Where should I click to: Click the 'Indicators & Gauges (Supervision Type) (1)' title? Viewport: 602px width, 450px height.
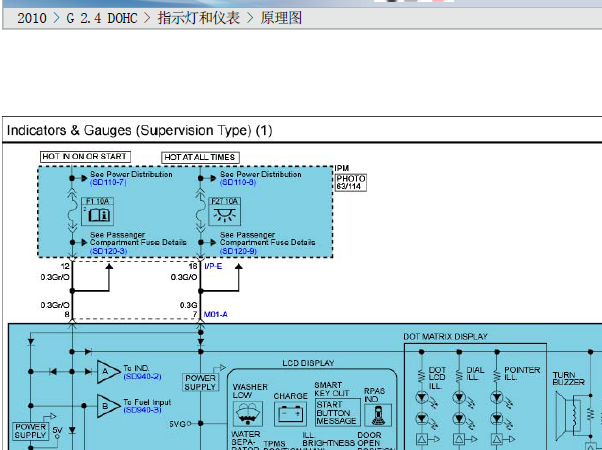tap(140, 131)
